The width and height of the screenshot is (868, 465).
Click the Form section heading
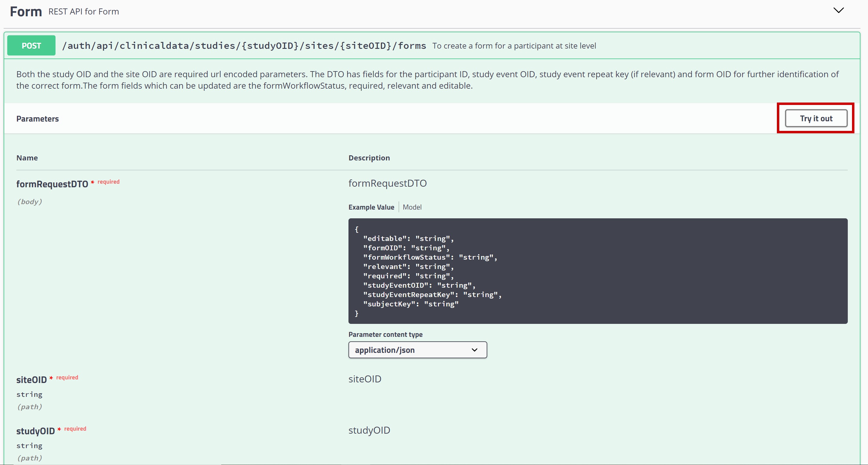click(x=26, y=12)
